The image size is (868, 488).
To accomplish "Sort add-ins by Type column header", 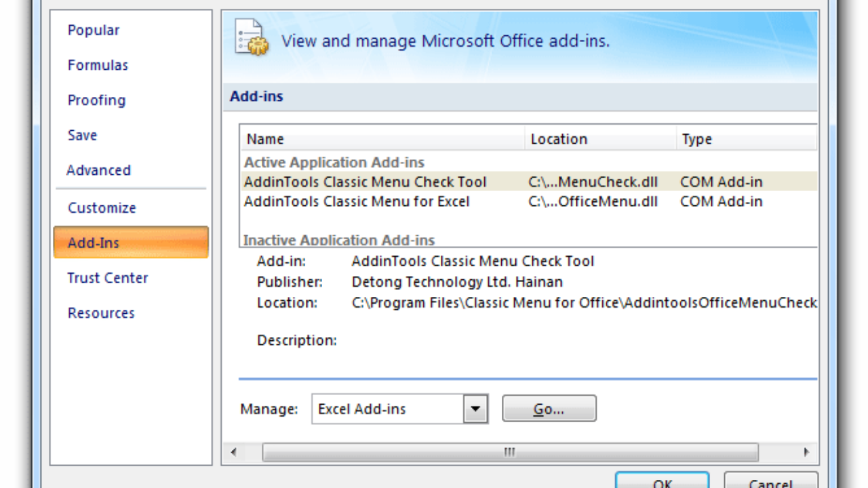I will point(747,139).
